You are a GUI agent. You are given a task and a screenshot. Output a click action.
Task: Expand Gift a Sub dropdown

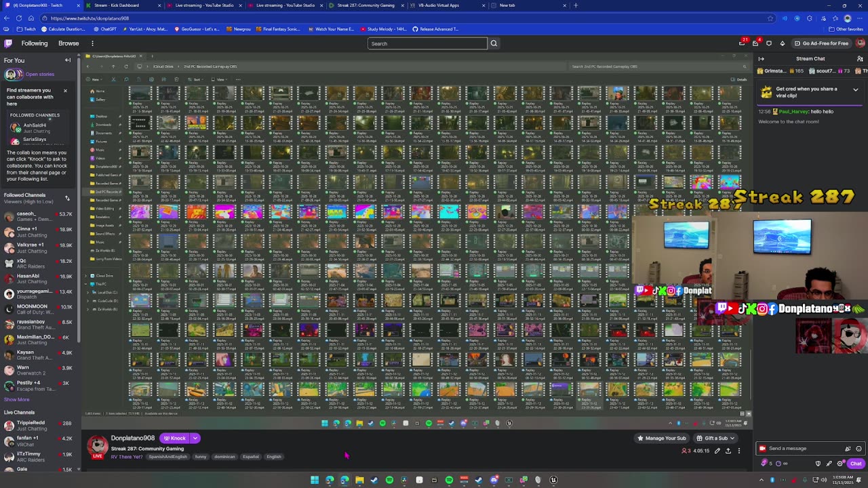click(x=732, y=438)
